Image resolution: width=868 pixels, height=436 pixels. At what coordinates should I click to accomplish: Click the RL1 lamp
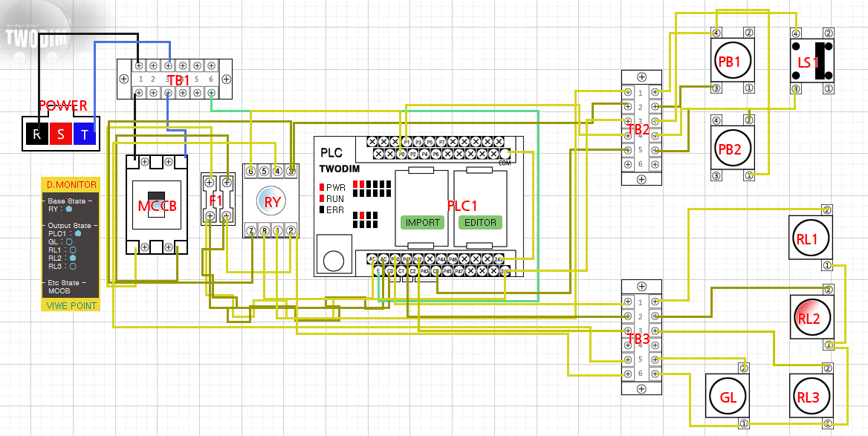coord(810,238)
